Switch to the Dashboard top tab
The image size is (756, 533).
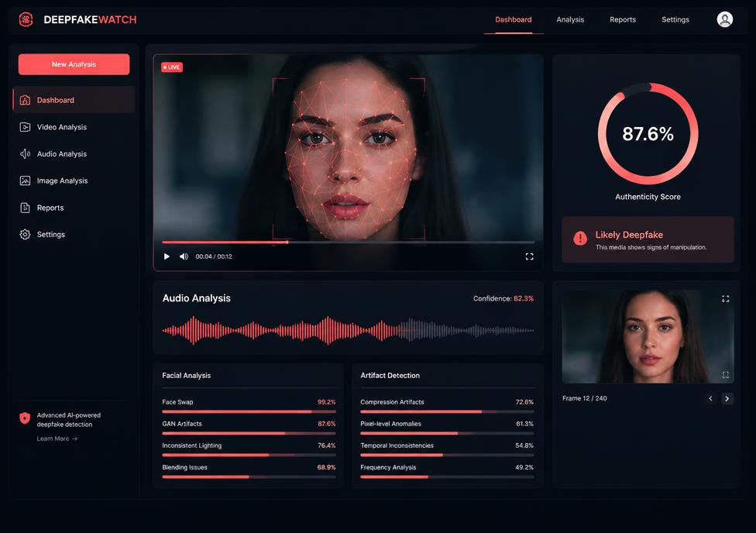514,20
